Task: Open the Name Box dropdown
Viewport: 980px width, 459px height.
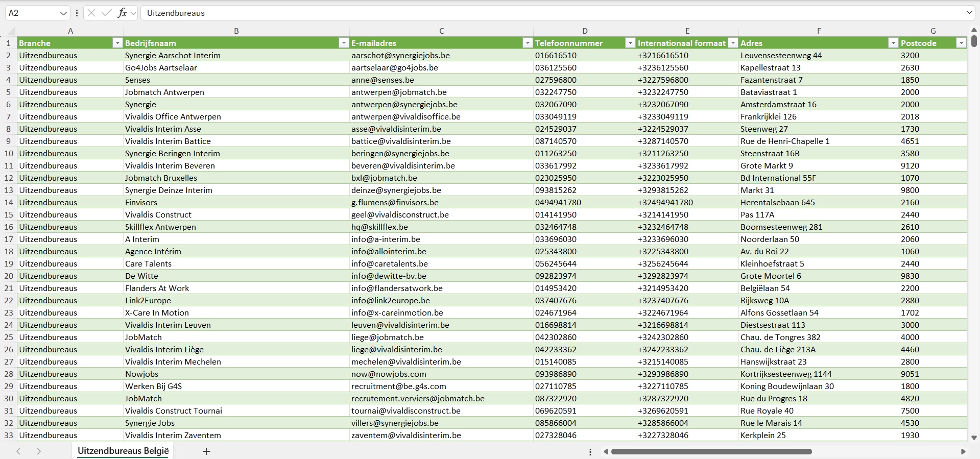Action: tap(63, 13)
